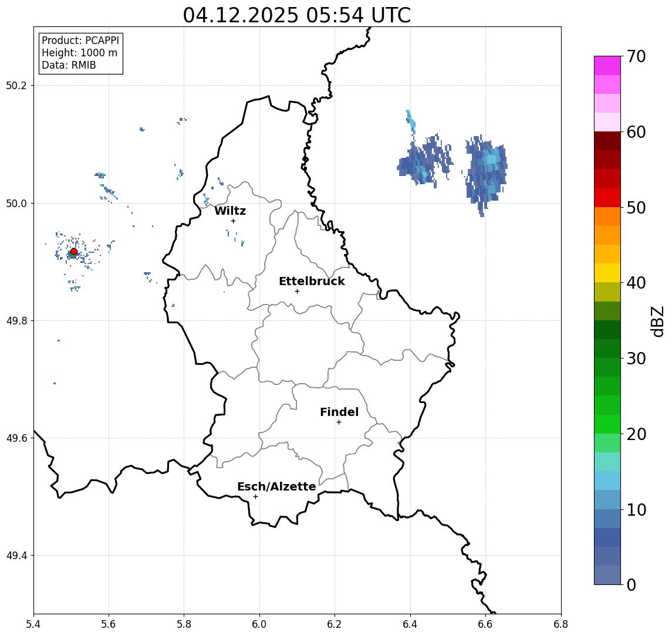
Task: Click the colorbar tick label 70
Action: tap(636, 56)
